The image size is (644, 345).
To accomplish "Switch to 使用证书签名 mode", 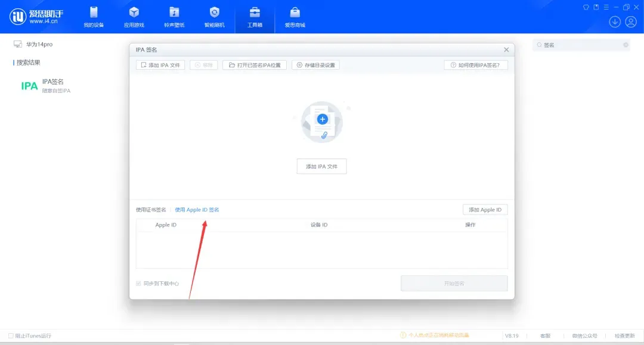I will (151, 210).
